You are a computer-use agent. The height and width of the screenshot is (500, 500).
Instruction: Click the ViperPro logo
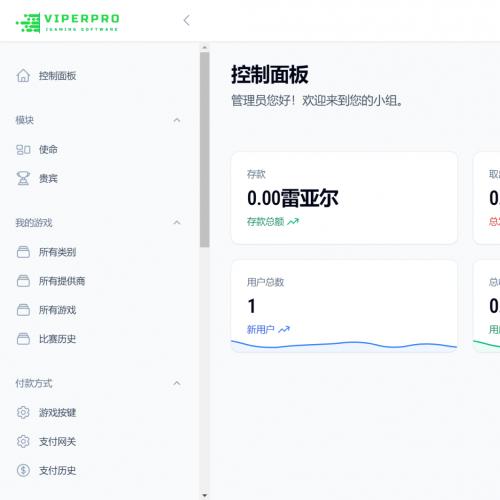click(68, 23)
